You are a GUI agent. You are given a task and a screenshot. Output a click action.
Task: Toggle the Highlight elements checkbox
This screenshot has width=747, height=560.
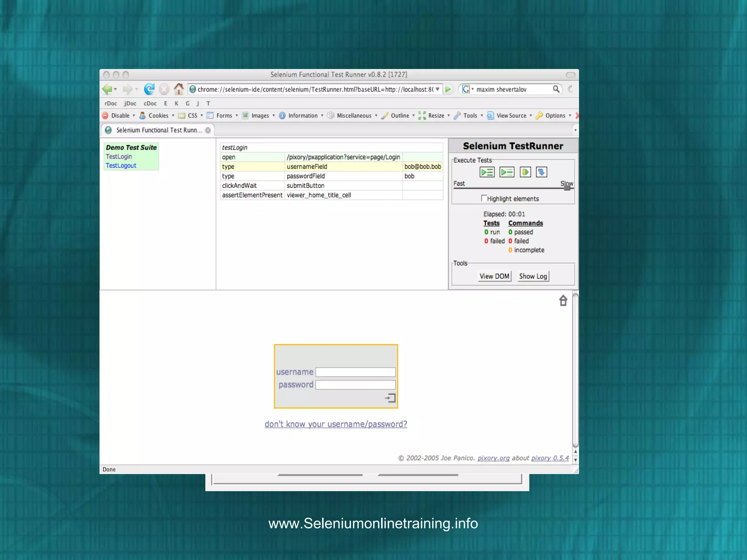click(484, 198)
